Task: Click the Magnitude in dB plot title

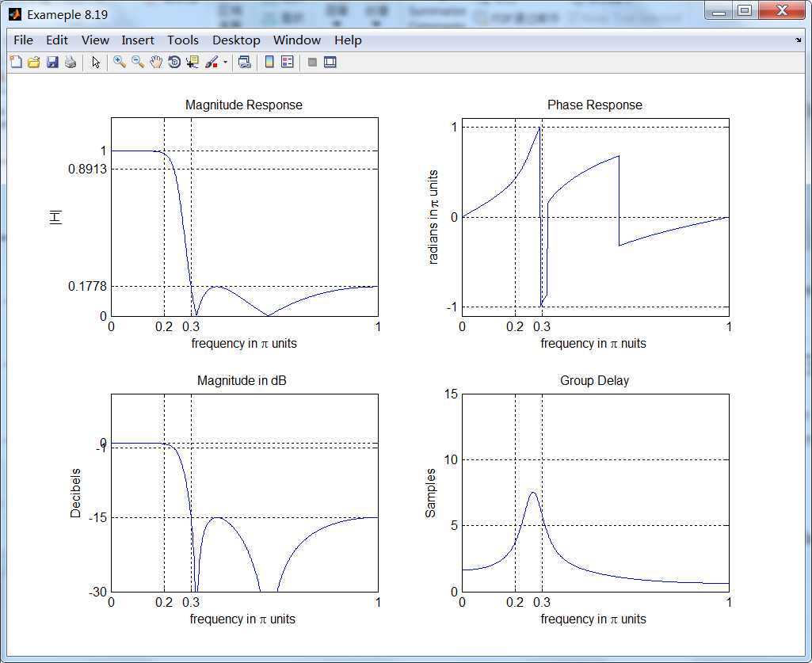Action: pyautogui.click(x=242, y=381)
